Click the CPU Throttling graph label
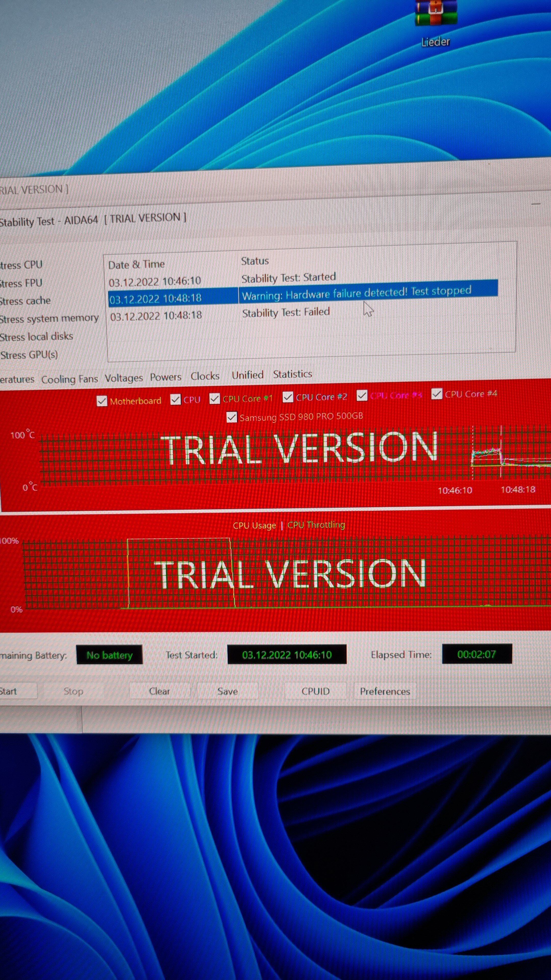This screenshot has height=980, width=551. pos(316,525)
